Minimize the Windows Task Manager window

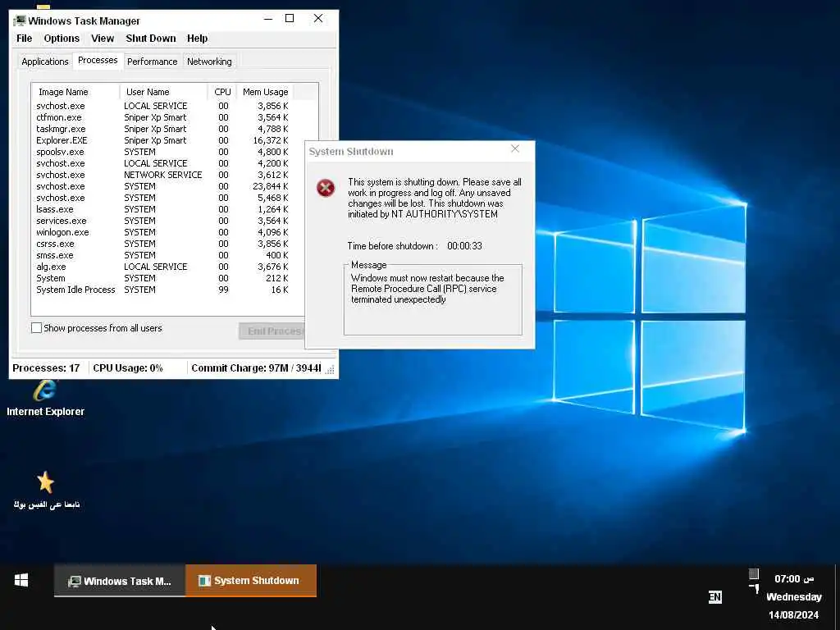pos(268,19)
